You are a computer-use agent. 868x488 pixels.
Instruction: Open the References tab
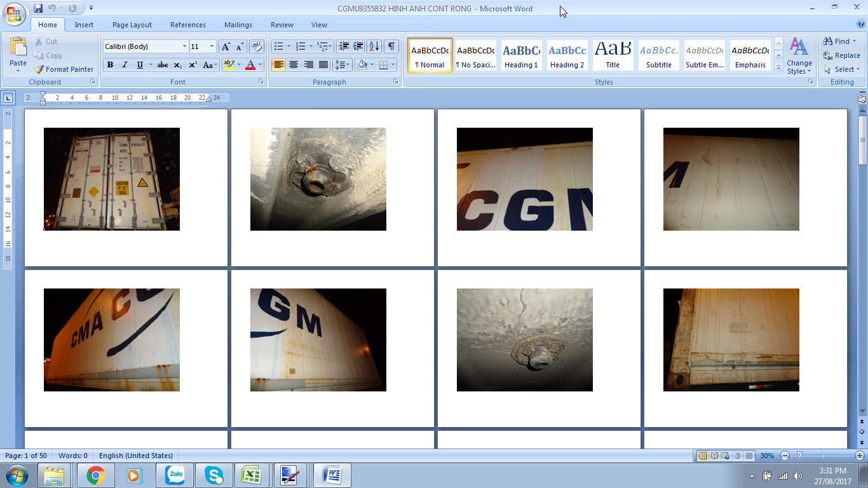(x=188, y=25)
